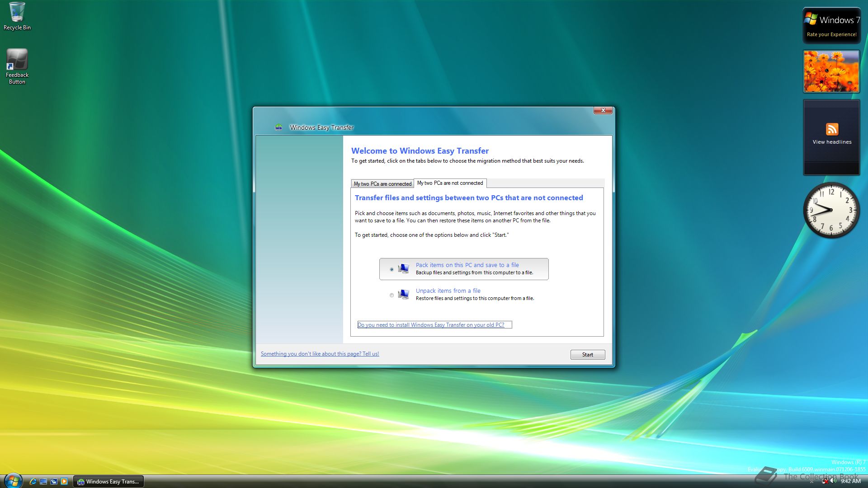Click the computer icon beside Pack items
Screen dimensions: 868x488
pyautogui.click(x=404, y=269)
